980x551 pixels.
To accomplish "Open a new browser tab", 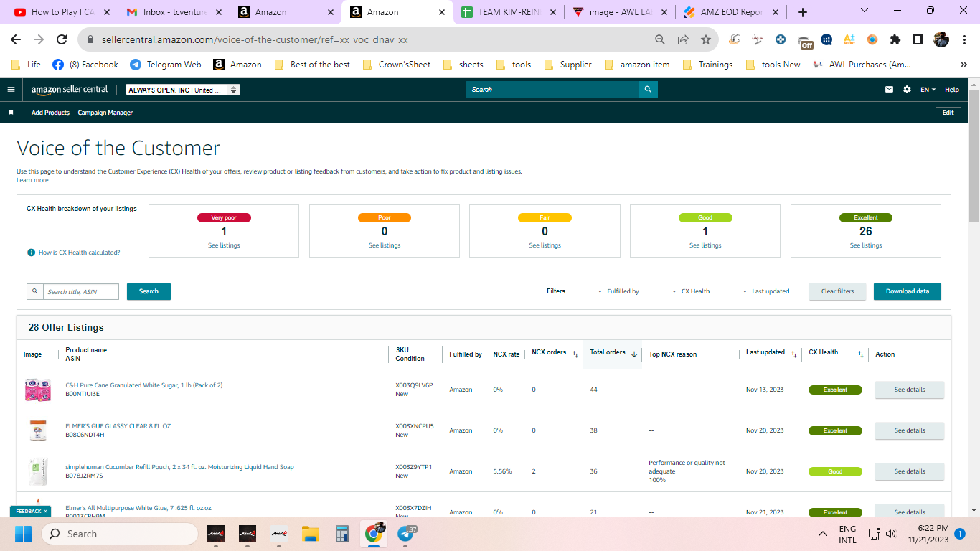I will coord(803,12).
